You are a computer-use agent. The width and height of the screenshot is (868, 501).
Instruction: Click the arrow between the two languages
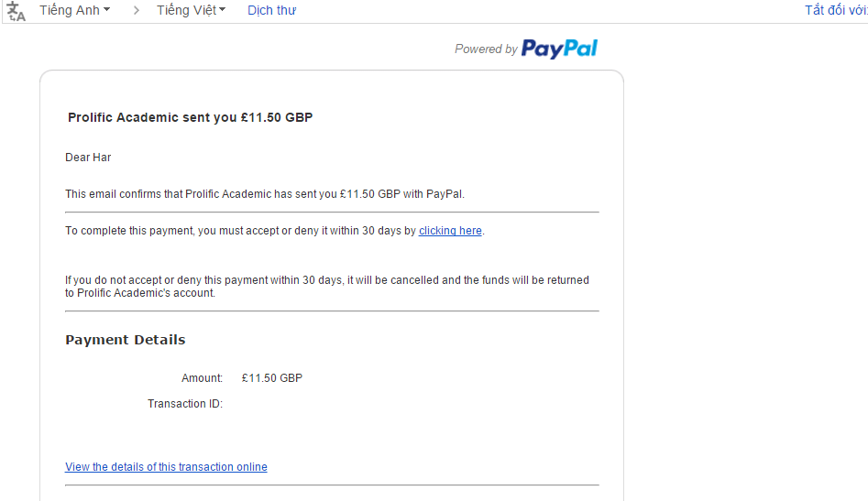137,11
